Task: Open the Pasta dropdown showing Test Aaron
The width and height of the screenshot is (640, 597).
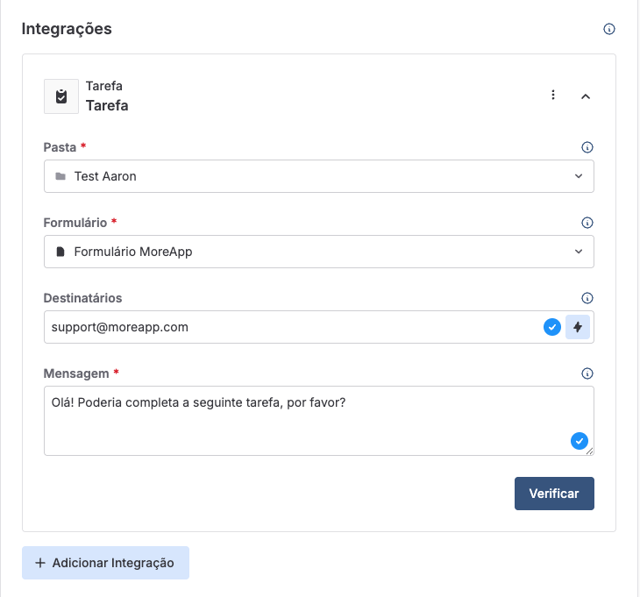Action: point(318,176)
